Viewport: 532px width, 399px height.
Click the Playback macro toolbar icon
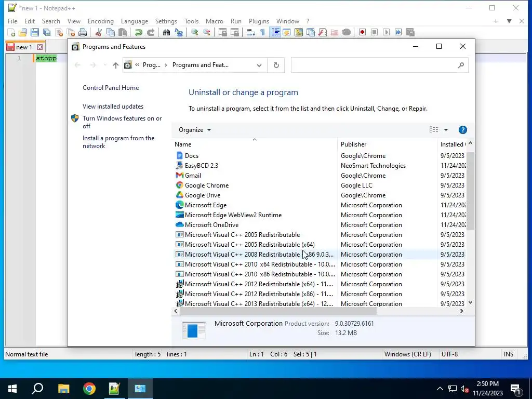pos(387,33)
